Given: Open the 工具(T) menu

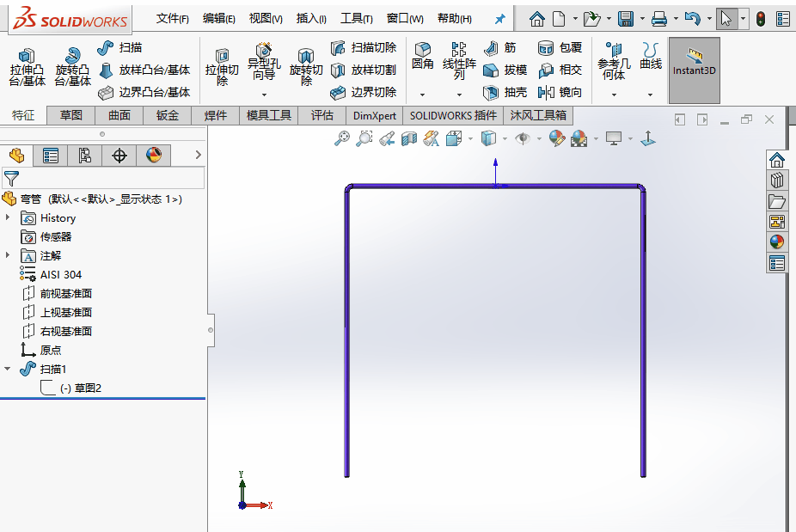Looking at the screenshot, I should (x=357, y=19).
